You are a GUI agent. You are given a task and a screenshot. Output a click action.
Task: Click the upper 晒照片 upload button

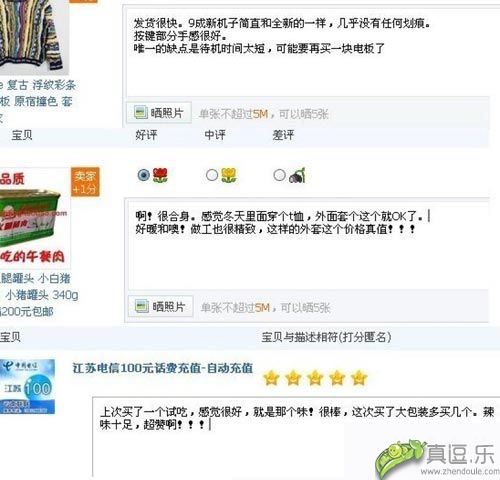159,113
